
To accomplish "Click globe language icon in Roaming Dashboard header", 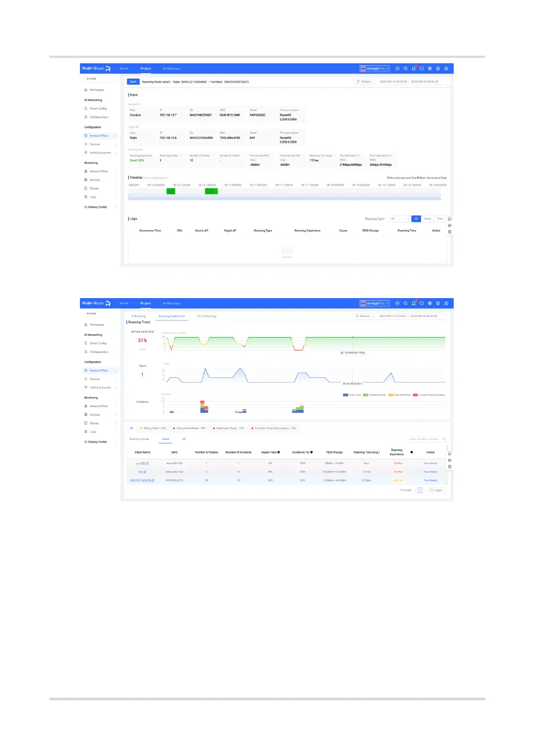I will point(430,303).
